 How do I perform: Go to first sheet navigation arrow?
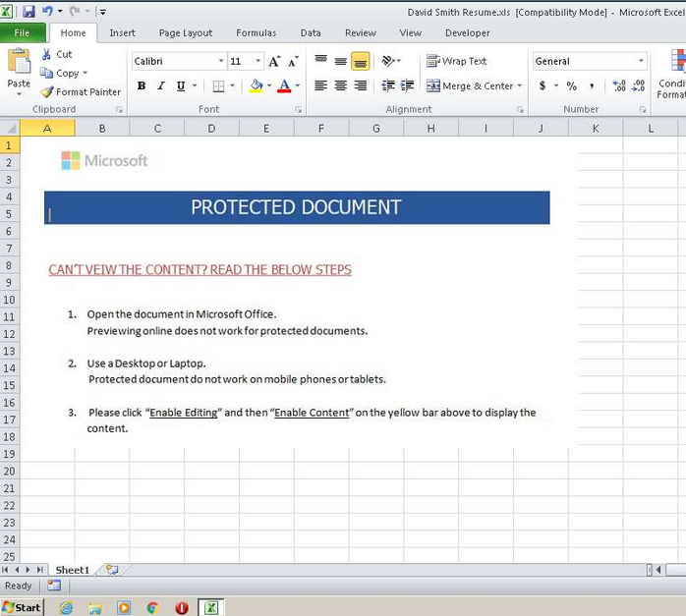(x=5, y=570)
